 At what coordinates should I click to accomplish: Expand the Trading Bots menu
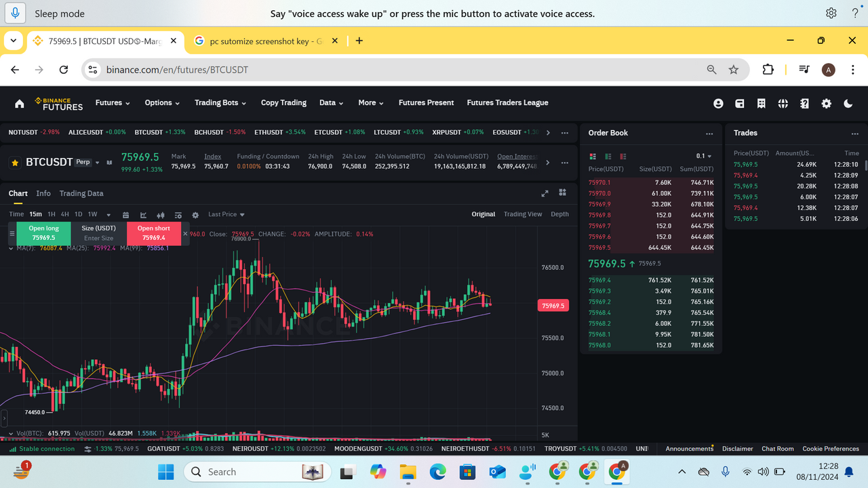click(220, 103)
